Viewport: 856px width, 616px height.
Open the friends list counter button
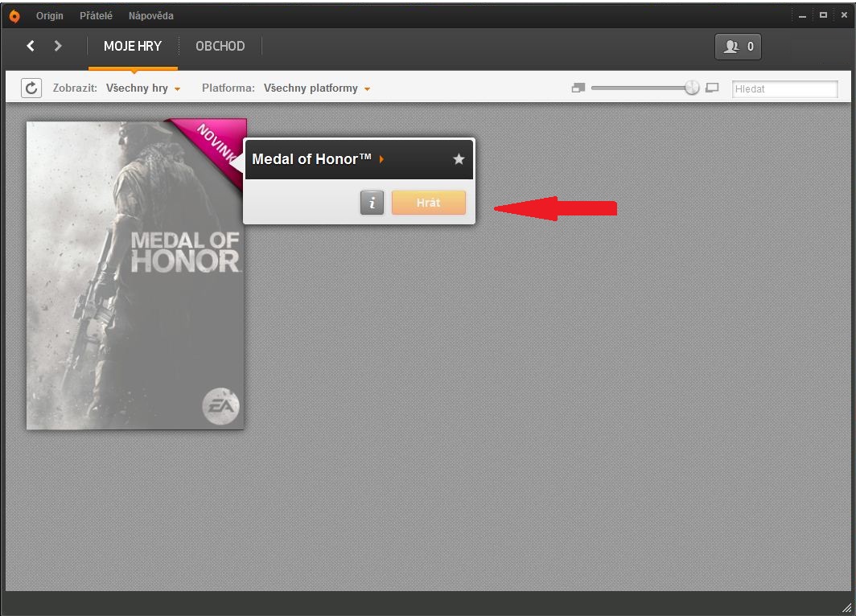738,47
